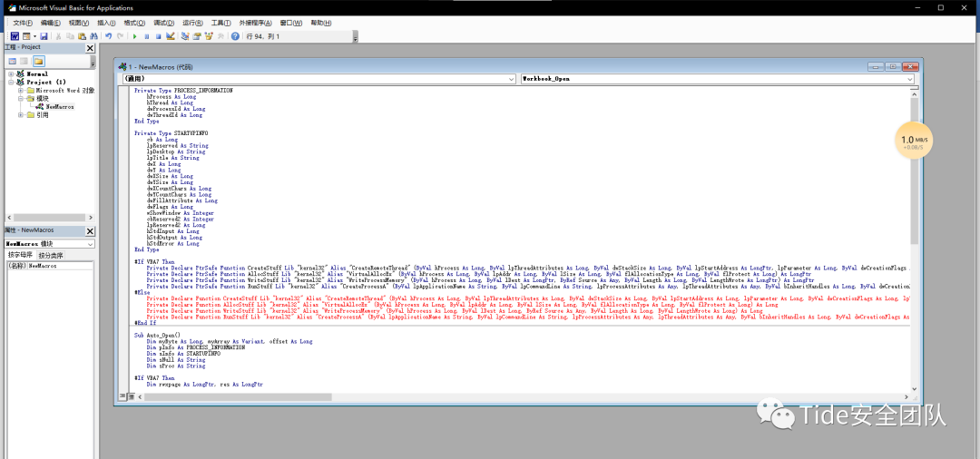Open the 工具(T) menu
980x459 pixels.
[221, 23]
